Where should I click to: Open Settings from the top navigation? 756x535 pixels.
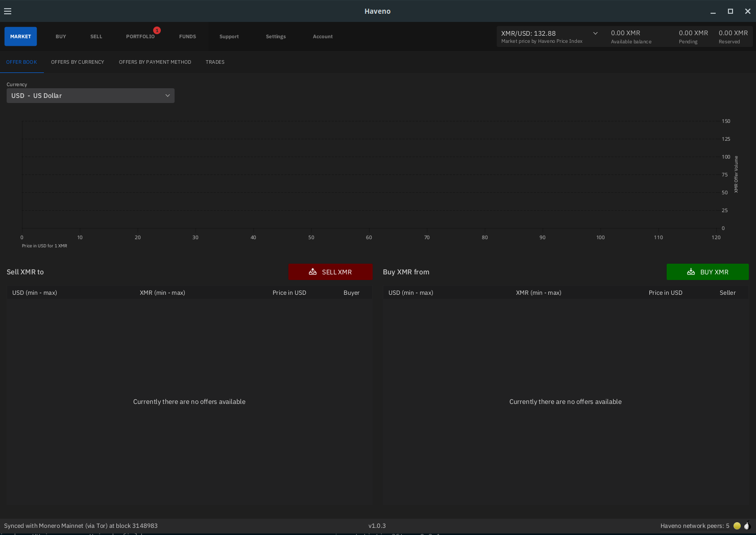[x=276, y=37]
